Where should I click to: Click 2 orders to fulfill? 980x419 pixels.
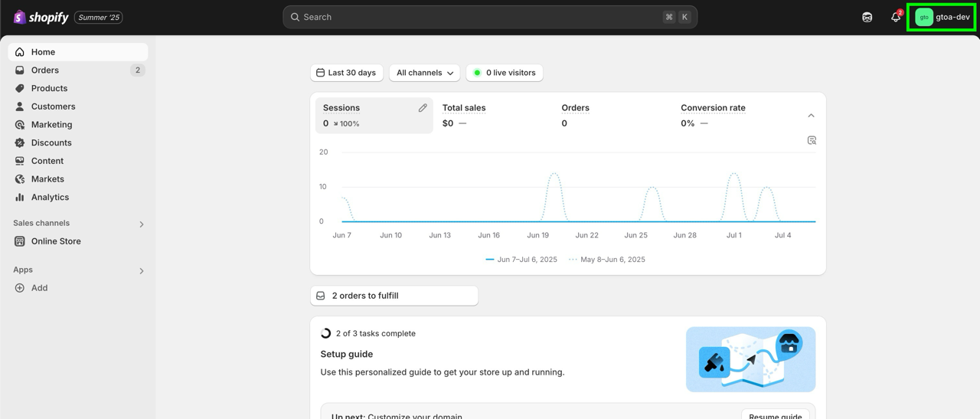click(394, 296)
